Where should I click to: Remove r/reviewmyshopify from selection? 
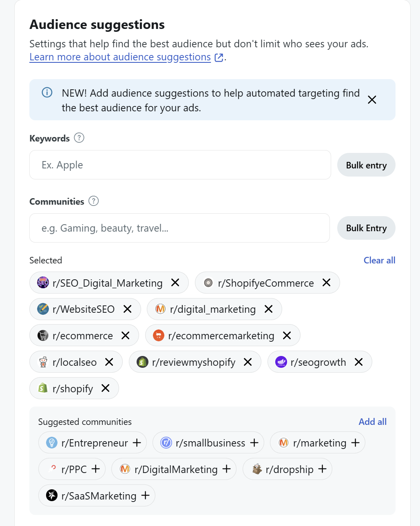tap(248, 362)
